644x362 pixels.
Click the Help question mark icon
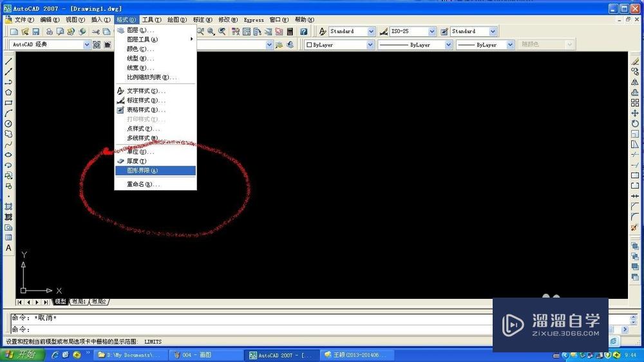(x=303, y=32)
